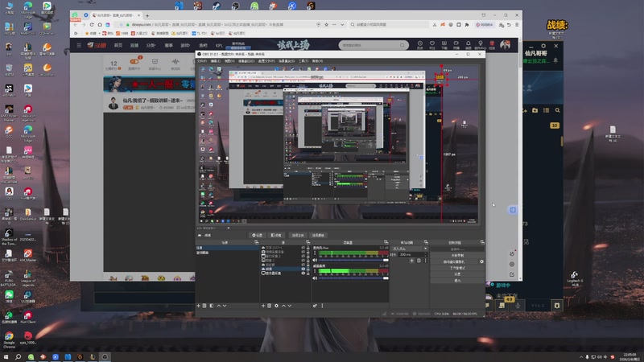Toggle visibility of 视频采集设备 source
644x362 pixels.
[303, 252]
